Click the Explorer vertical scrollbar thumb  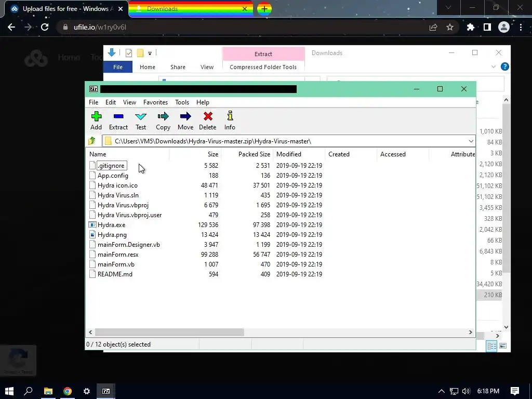tap(506, 188)
